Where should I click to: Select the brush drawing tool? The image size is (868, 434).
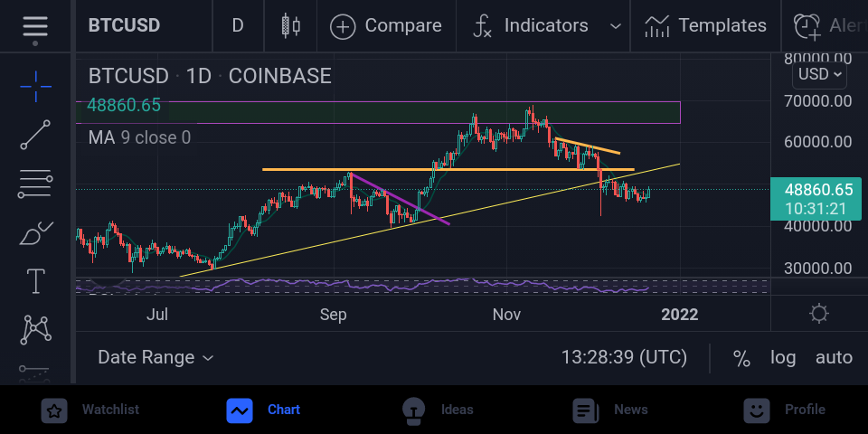tap(35, 233)
